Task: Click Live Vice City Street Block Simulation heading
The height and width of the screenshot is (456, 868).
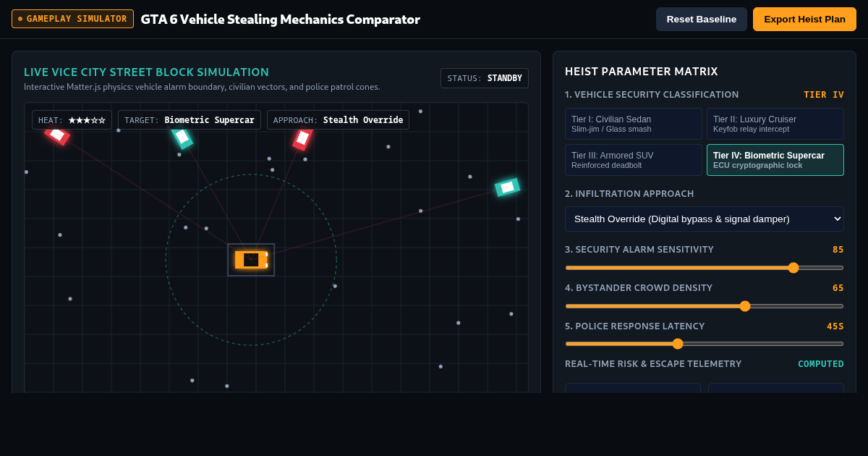Action: 146,72
